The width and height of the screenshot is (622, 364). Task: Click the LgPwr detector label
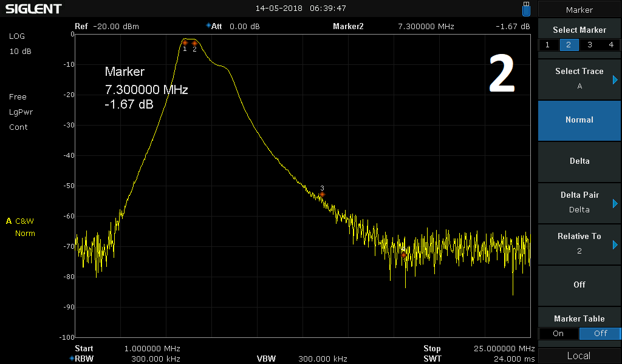pyautogui.click(x=21, y=112)
